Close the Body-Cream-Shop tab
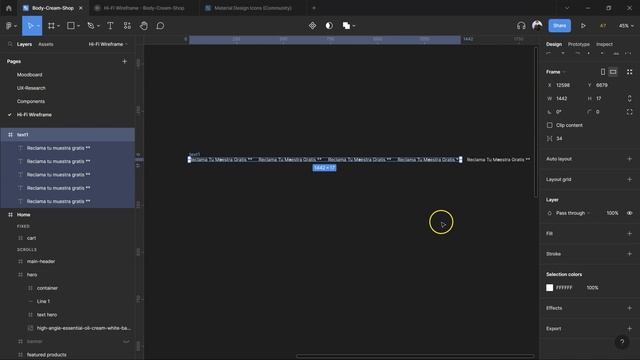This screenshot has width=640, height=360. coord(81,8)
